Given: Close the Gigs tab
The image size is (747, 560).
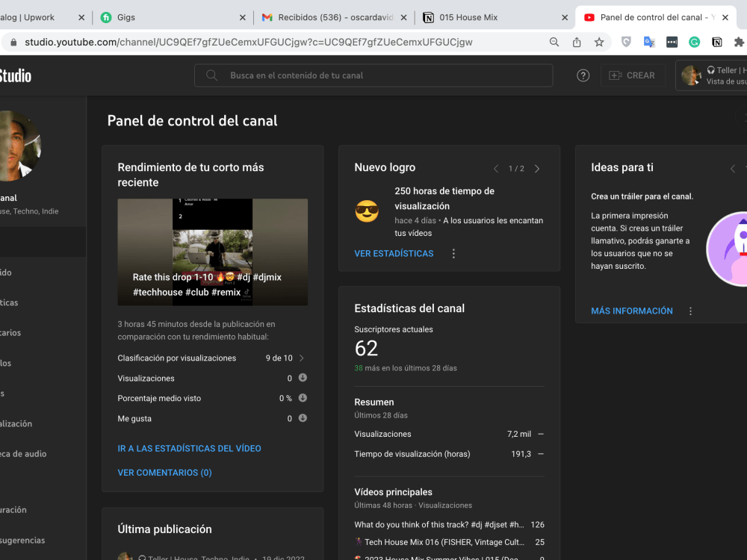Looking at the screenshot, I should pos(243,18).
